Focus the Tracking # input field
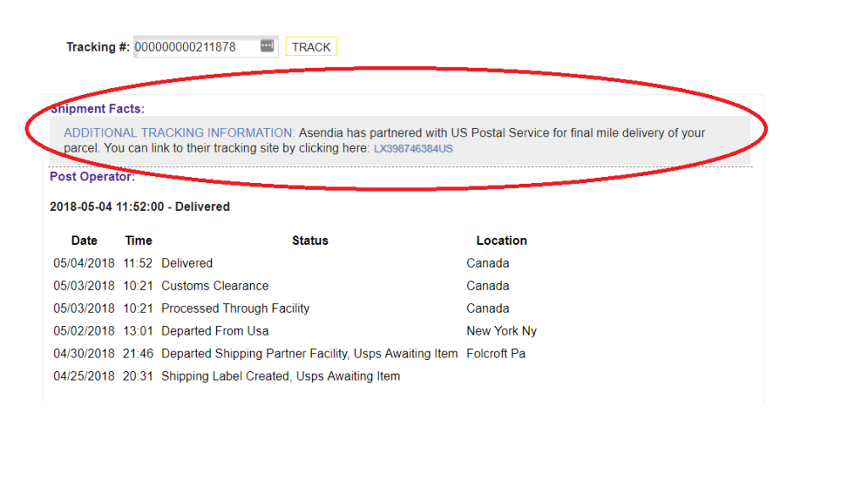The width and height of the screenshot is (868, 488). 205,47
